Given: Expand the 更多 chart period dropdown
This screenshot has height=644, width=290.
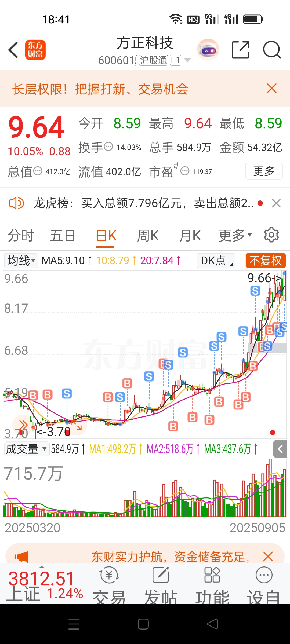Looking at the screenshot, I should click(235, 236).
